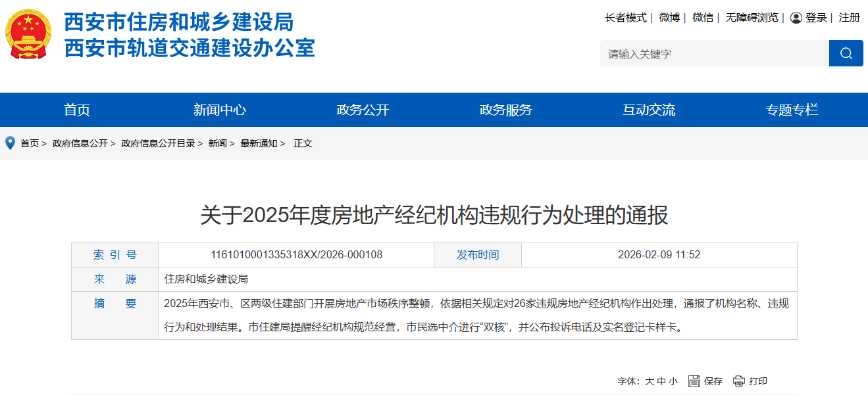
Task: Enable 长者模式 elder mode
Action: (625, 18)
